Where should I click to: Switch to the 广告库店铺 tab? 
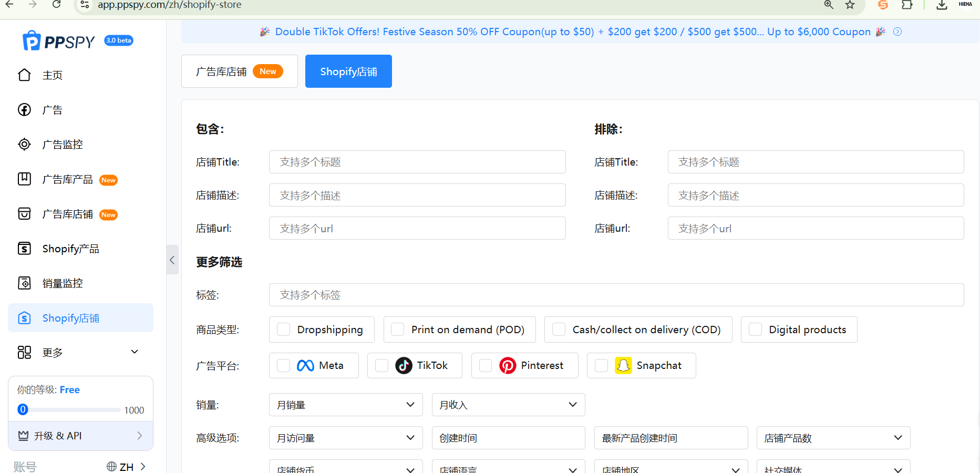point(239,71)
